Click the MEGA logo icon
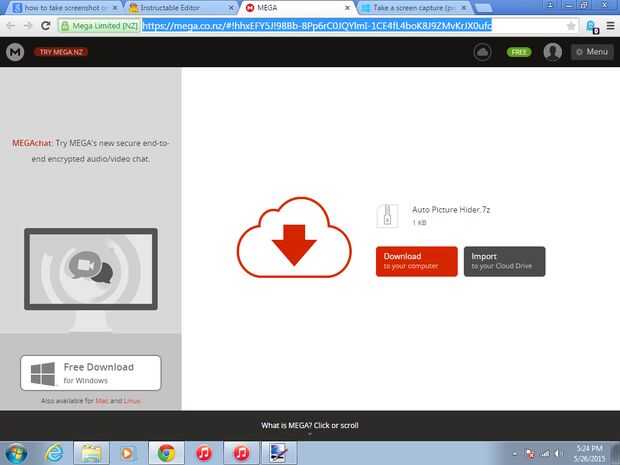Screen dimensions: 620x465 pyautogui.click(x=15, y=52)
